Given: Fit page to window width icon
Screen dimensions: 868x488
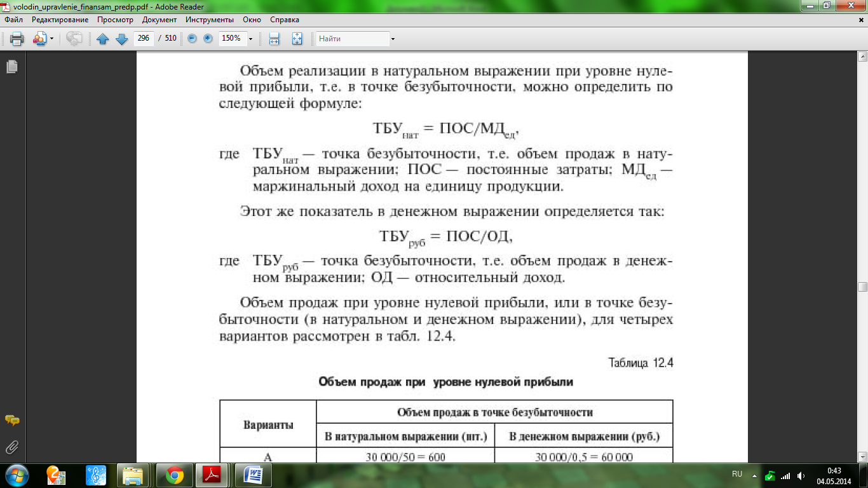Looking at the screenshot, I should (275, 39).
